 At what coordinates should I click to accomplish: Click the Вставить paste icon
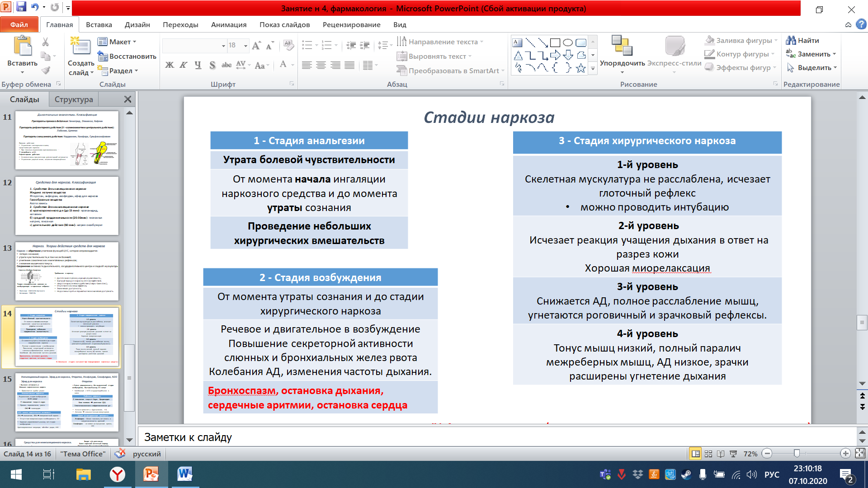point(23,47)
